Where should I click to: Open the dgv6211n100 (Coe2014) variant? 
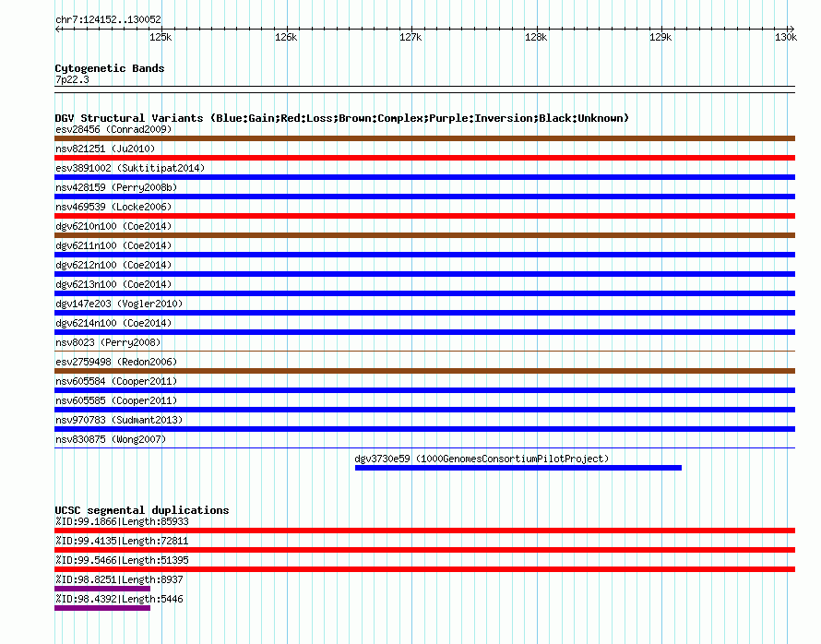(x=113, y=245)
